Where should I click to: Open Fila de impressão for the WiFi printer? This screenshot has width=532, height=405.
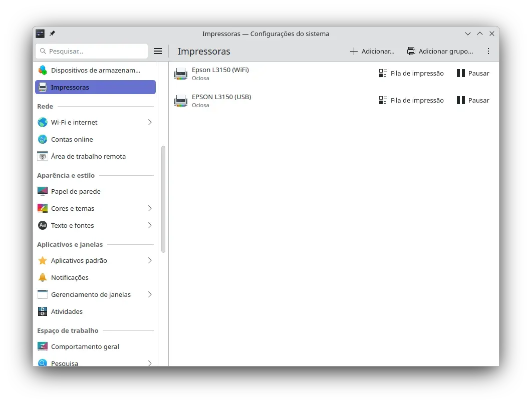tap(411, 73)
